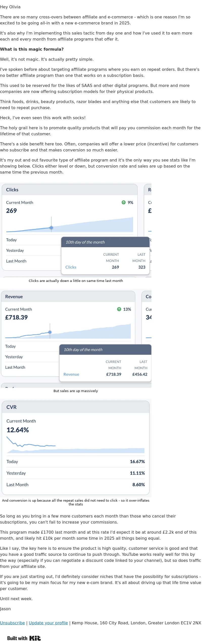202x644 pixels.
Task: Click the green up-arrow icon beside 9%
Action: coord(123,202)
